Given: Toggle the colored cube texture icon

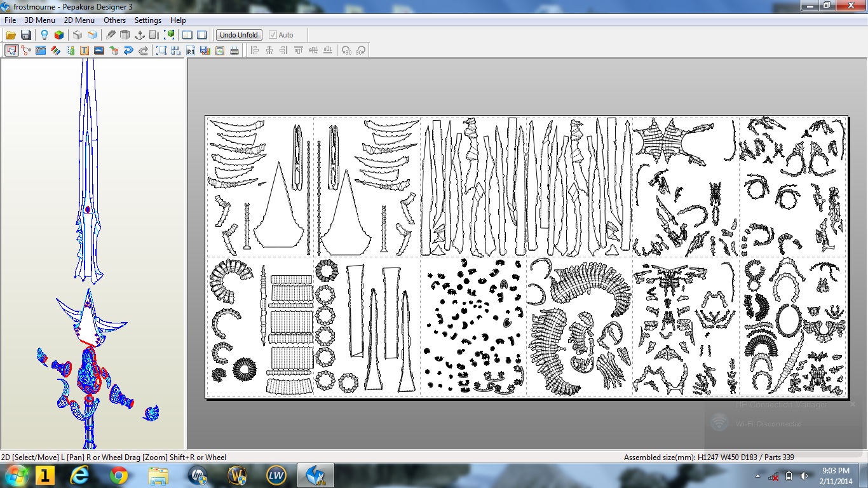Looking at the screenshot, I should (x=58, y=35).
